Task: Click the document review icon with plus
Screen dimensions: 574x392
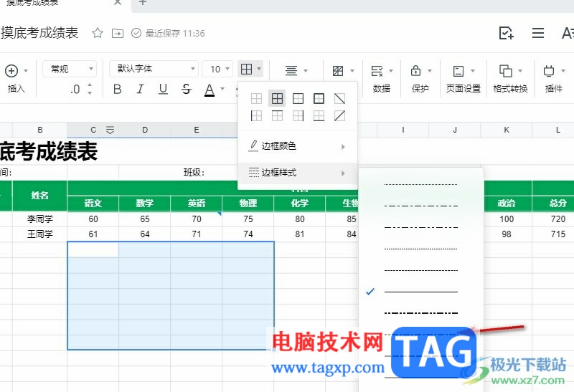Action: click(x=507, y=33)
